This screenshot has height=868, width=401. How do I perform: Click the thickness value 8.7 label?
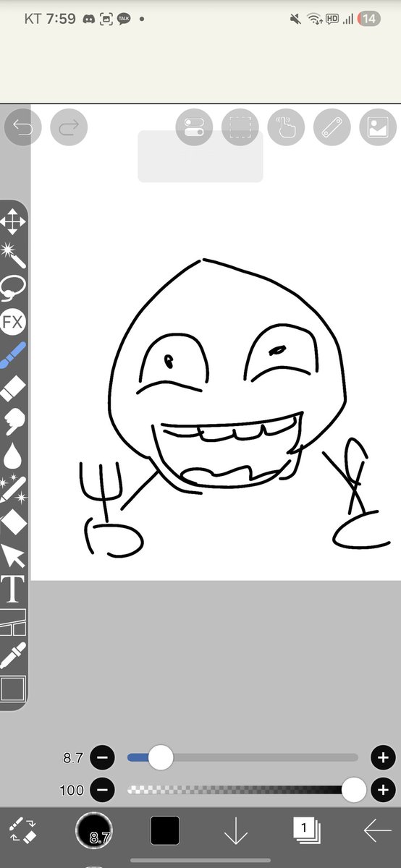[73, 759]
